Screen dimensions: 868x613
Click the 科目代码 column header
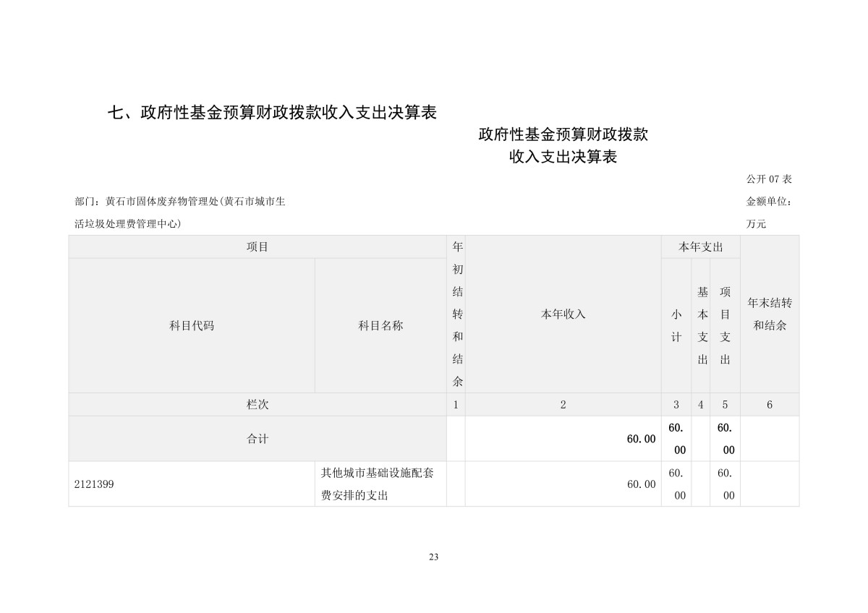pos(192,326)
